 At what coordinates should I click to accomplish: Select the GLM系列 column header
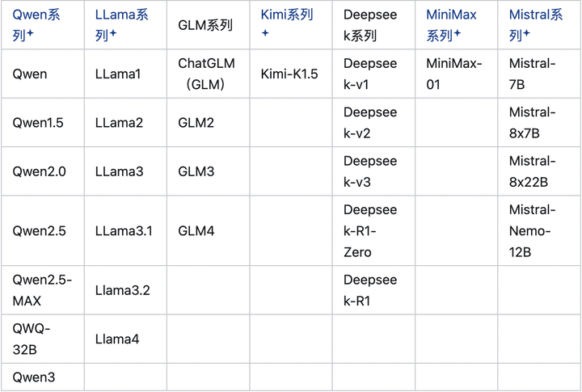(205, 25)
